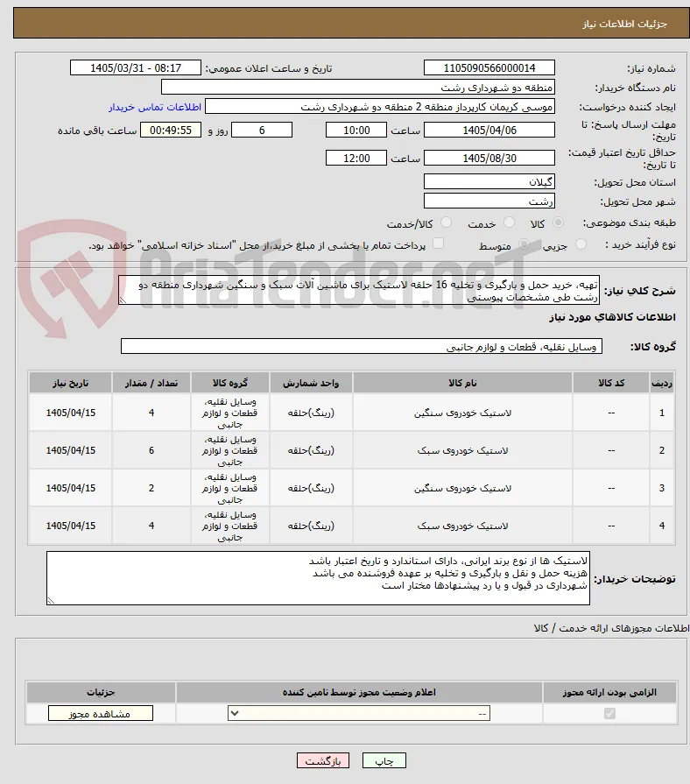Select the کالا/خدمت radio button

[x=446, y=222]
